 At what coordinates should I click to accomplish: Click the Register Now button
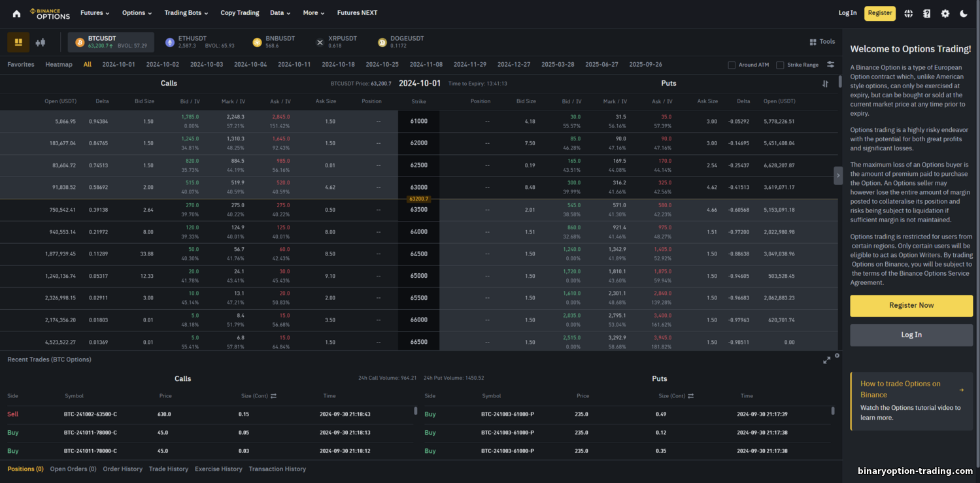(x=911, y=305)
